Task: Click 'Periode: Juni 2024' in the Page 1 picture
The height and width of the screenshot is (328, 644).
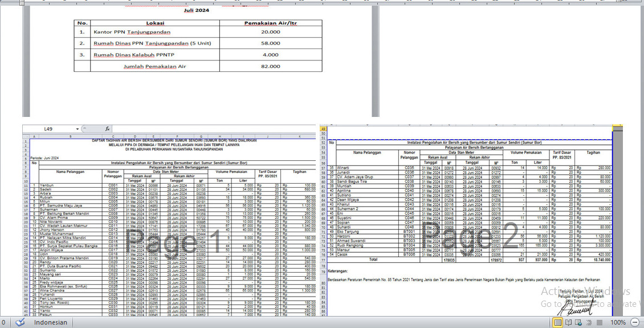Action: coord(45,158)
